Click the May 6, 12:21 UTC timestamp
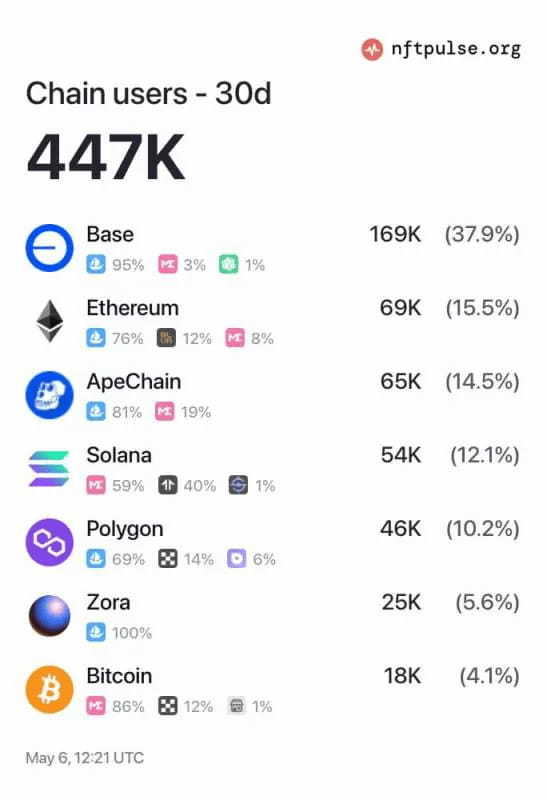 point(85,758)
